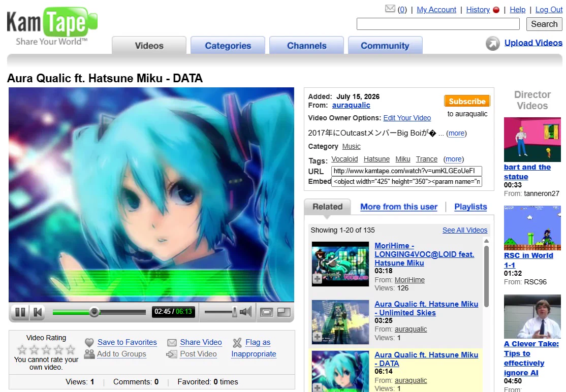566x392 pixels.
Task: Click the Log Out link
Action: (x=549, y=10)
